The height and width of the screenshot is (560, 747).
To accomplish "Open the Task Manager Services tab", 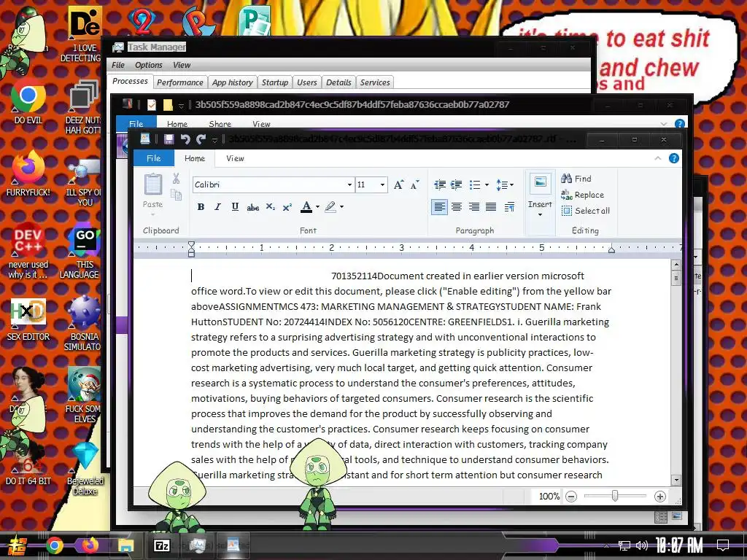I will 375,82.
